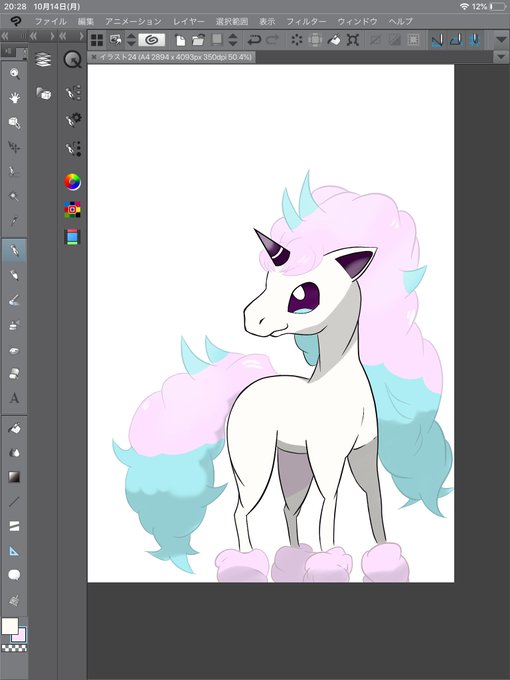Image resolution: width=510 pixels, height=680 pixels.
Task: Open the Clip Studio spiral button
Action: pyautogui.click(x=151, y=40)
